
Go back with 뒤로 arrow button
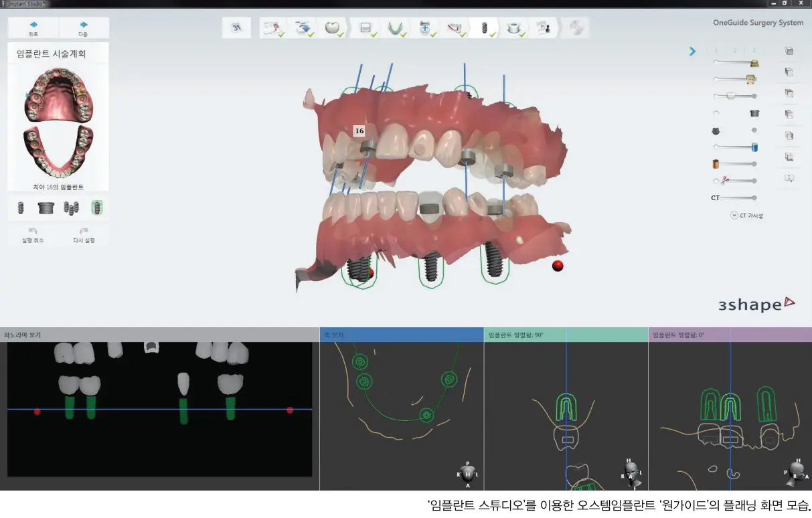click(33, 28)
